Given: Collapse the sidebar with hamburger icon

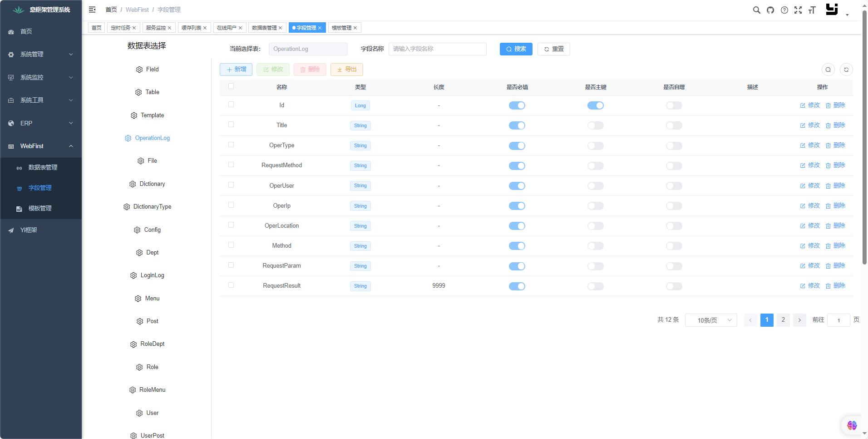Looking at the screenshot, I should click(92, 10).
